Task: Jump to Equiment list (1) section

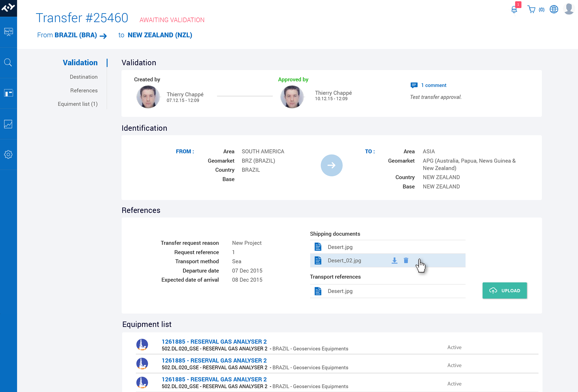Action: [77, 104]
